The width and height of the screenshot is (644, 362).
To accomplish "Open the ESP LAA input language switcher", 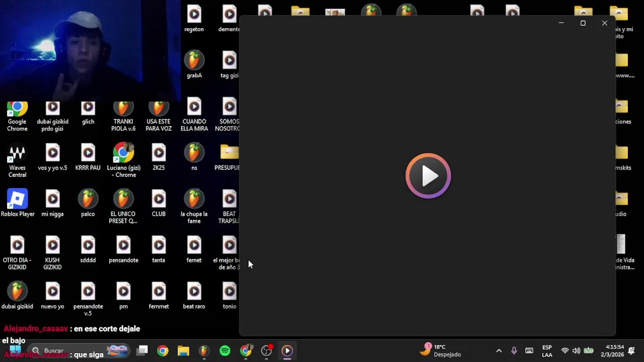I will coord(547,351).
